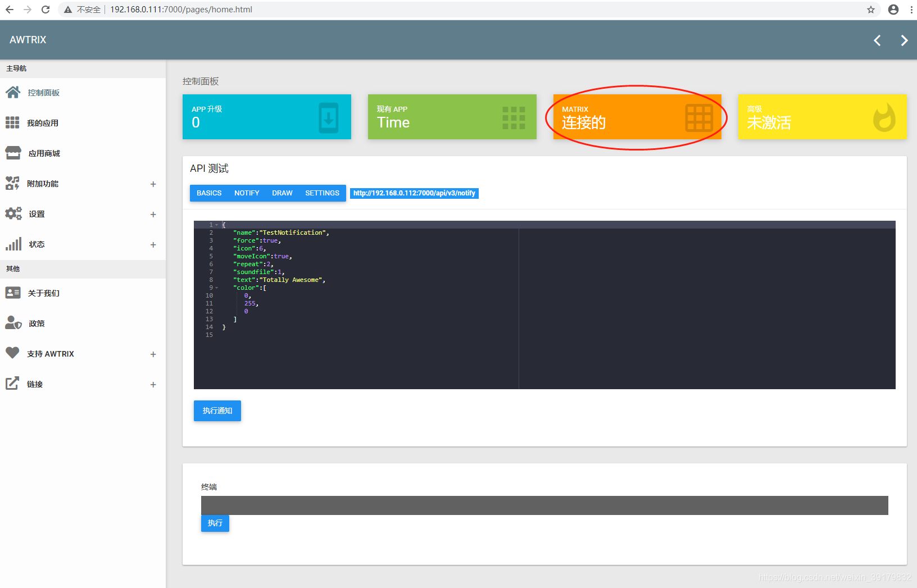917x588 pixels.
Task: Click the 执行通知 button
Action: (217, 411)
